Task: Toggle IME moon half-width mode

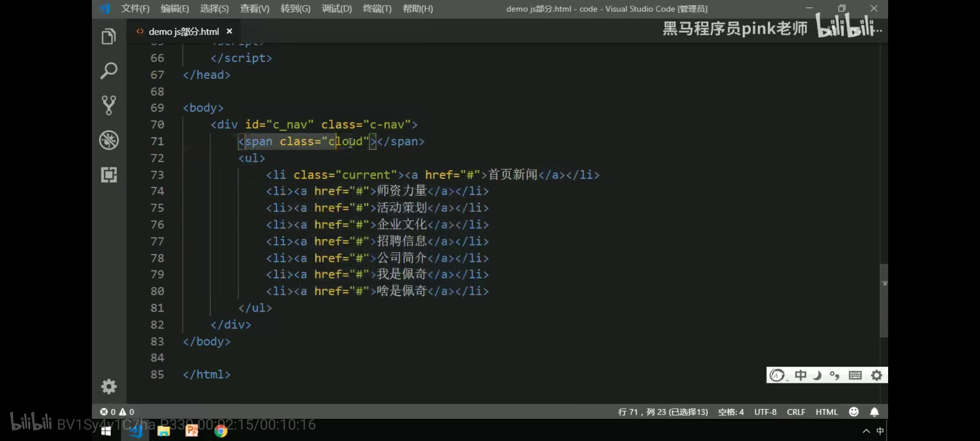Action: click(x=817, y=375)
